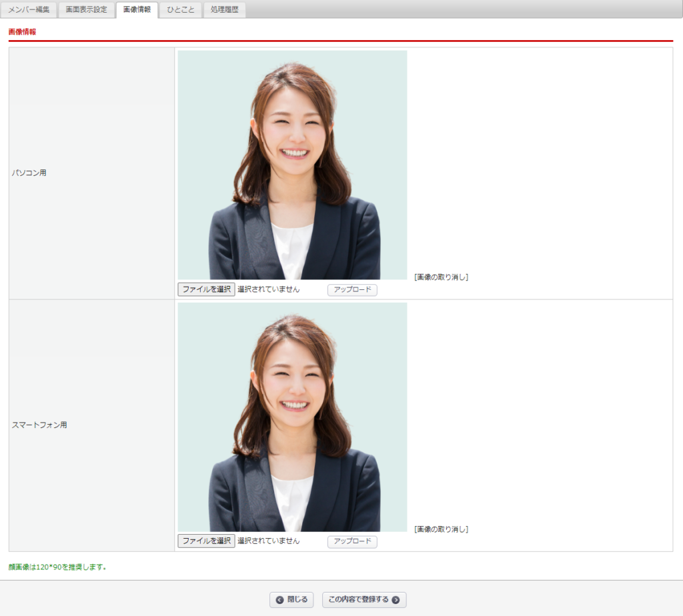Click ファイルを選択 for the スマートフォン用 image
The width and height of the screenshot is (683, 616).
(205, 541)
